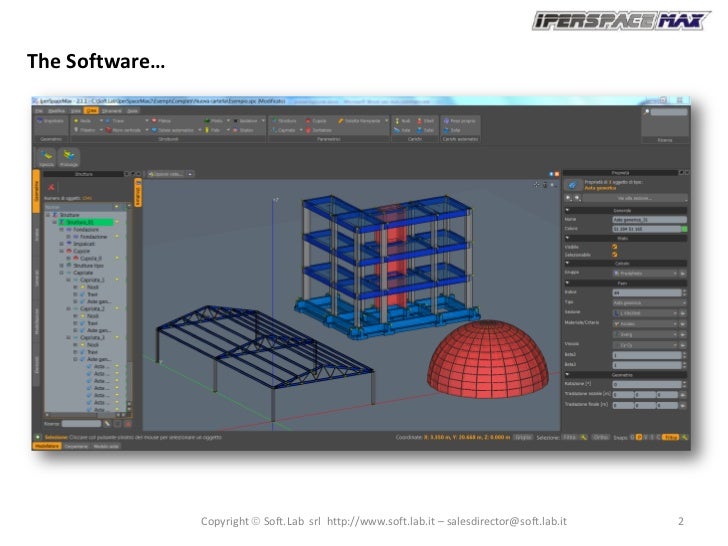Image resolution: width=728 pixels, height=546 pixels.
Task: Select the Capriata truss tool
Action: [284, 130]
